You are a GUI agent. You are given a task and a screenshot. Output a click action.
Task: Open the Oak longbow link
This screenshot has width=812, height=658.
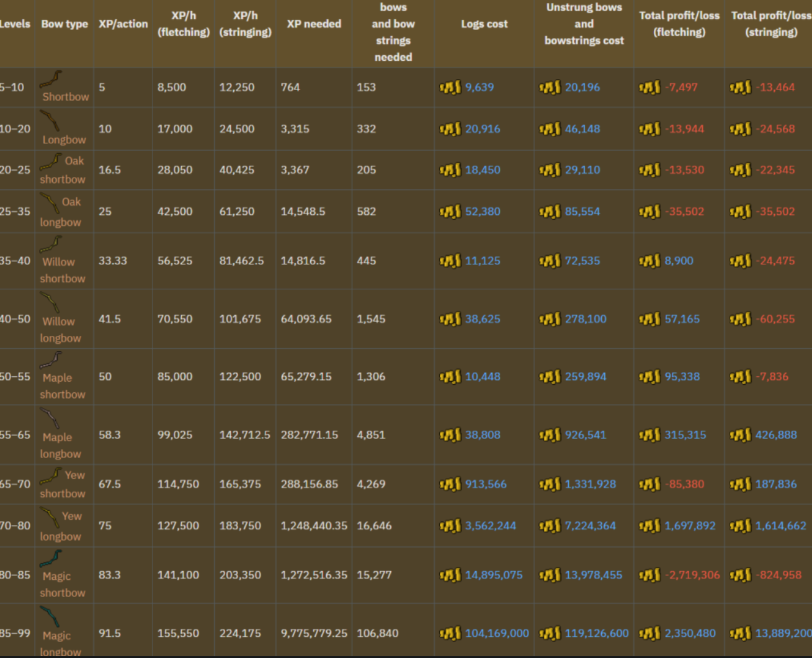click(x=61, y=212)
